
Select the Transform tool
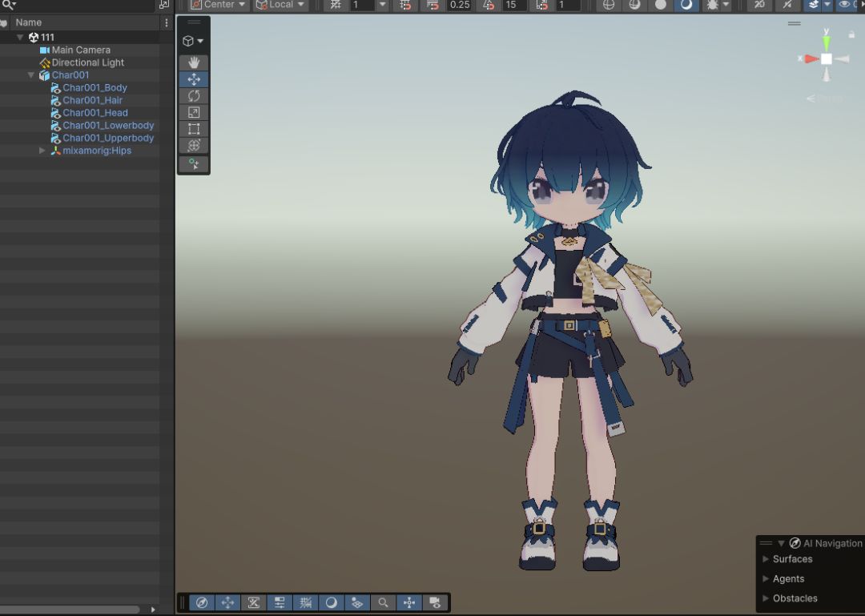point(194,145)
